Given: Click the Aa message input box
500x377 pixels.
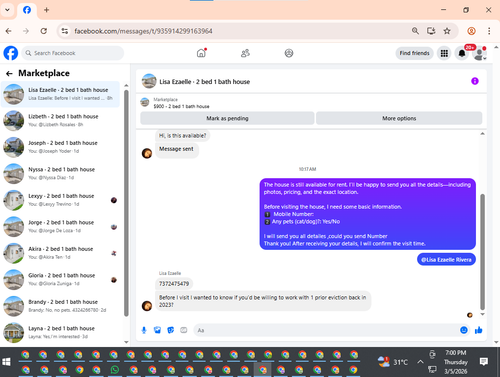Looking at the screenshot, I should [327, 330].
